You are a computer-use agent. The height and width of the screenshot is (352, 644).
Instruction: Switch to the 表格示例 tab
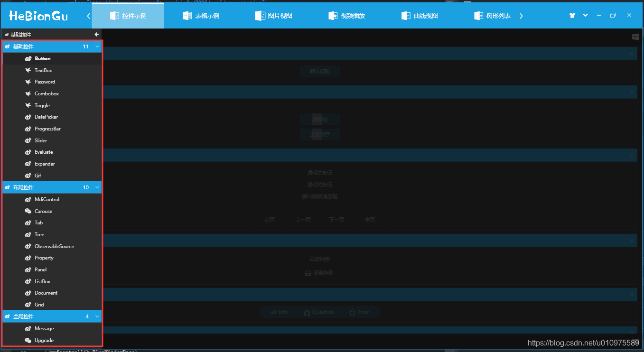[x=201, y=16]
